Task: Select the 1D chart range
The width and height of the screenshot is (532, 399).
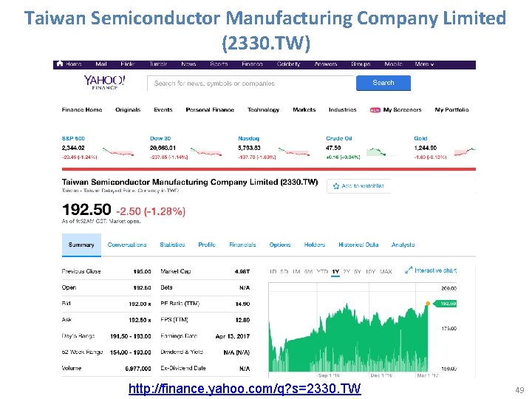Action: click(x=273, y=272)
